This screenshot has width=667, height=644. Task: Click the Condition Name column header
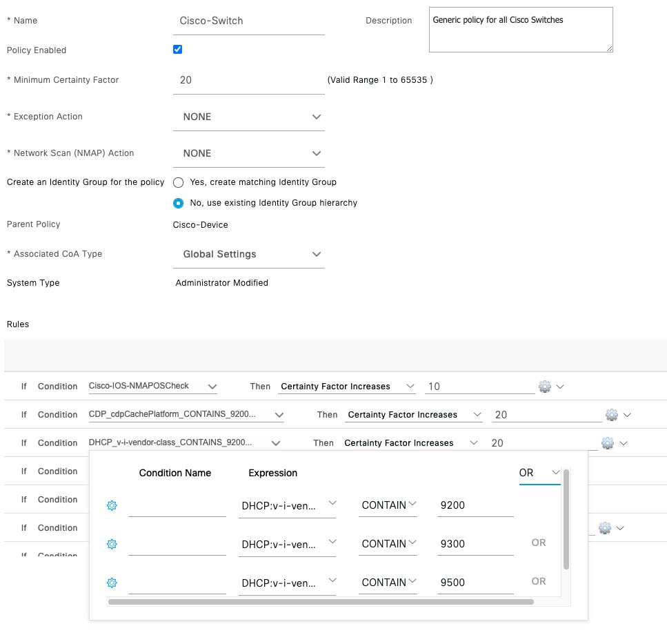click(x=175, y=473)
